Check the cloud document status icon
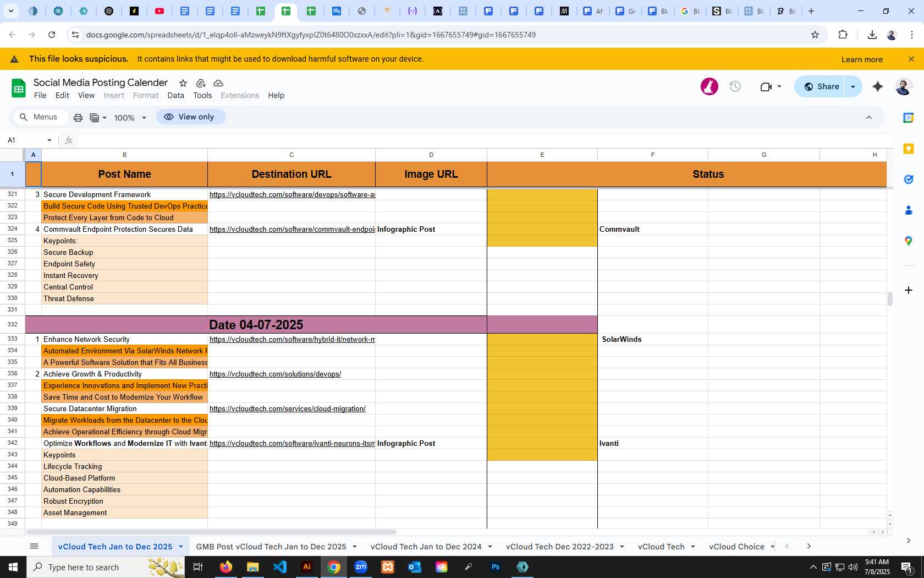924x578 pixels. (218, 83)
